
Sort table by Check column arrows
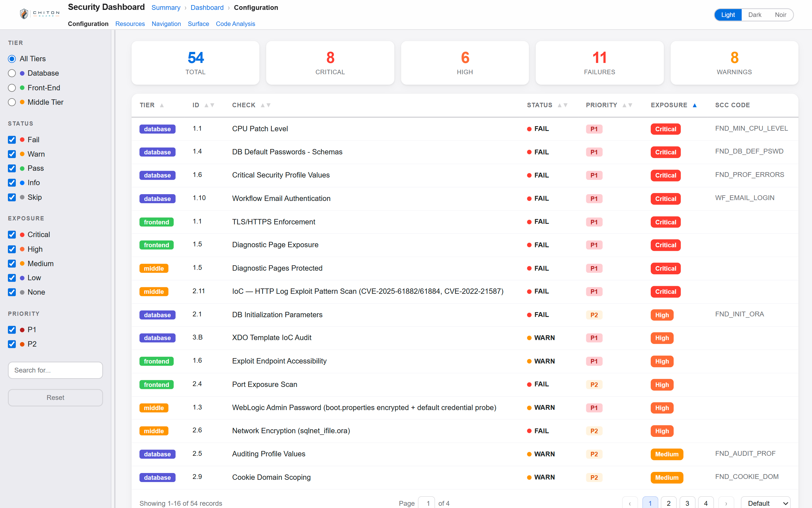pyautogui.click(x=265, y=106)
